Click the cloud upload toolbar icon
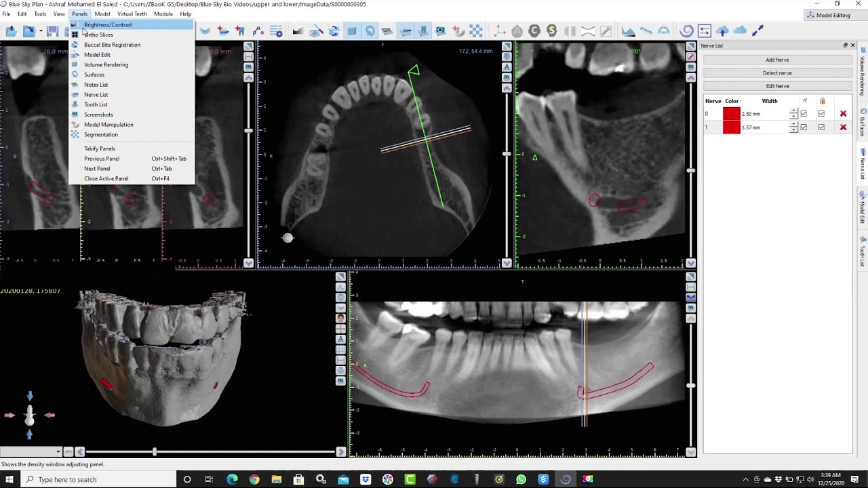The width and height of the screenshot is (868, 488). point(722,30)
